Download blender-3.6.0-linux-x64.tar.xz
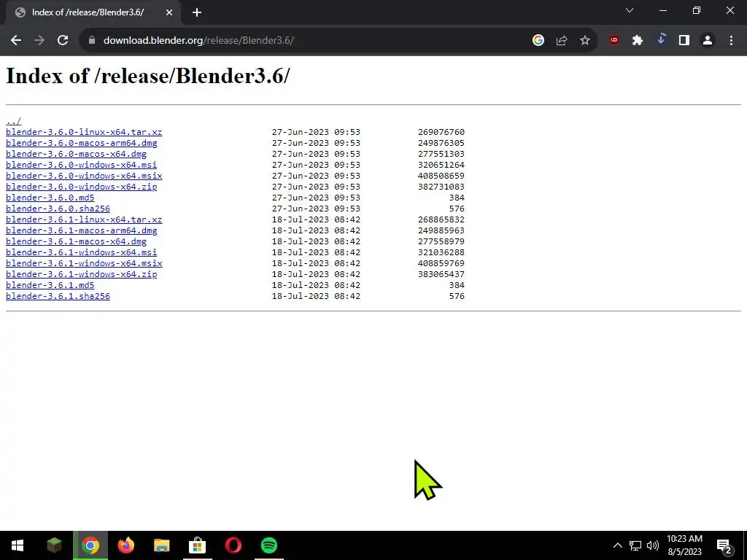This screenshot has width=747, height=560. pos(84,132)
